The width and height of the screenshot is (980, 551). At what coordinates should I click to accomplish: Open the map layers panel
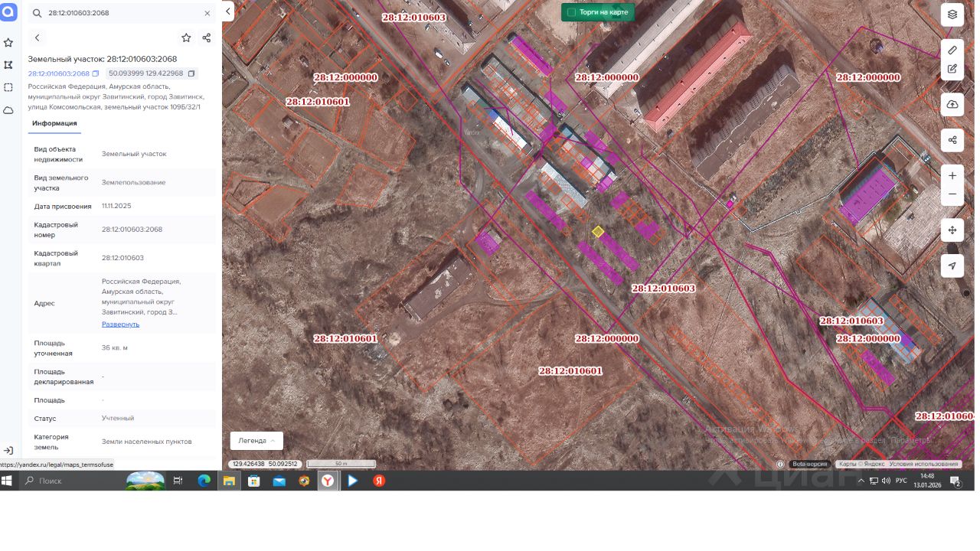click(952, 14)
